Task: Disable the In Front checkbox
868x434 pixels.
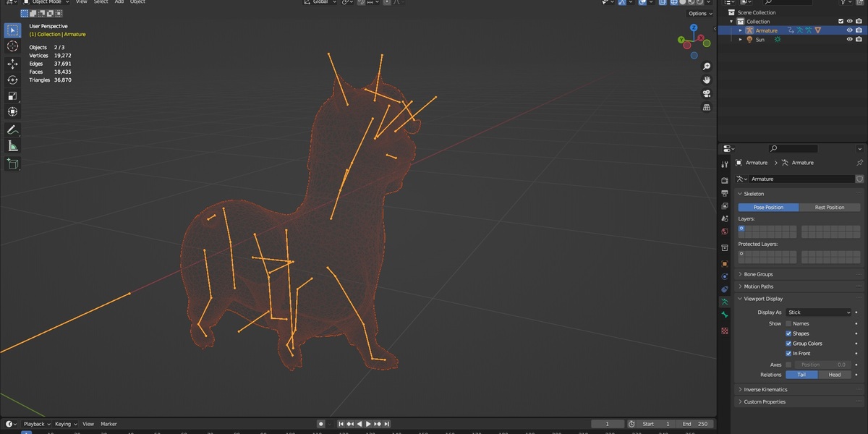Action: (x=788, y=354)
